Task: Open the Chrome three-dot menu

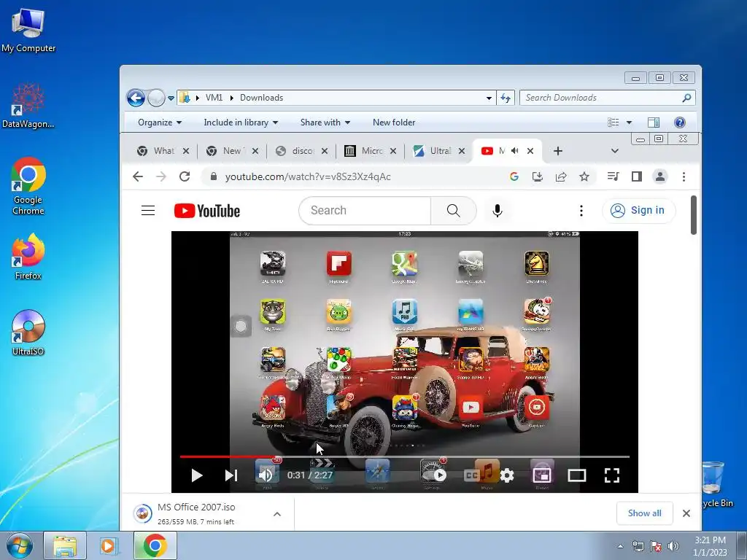Action: click(x=684, y=176)
